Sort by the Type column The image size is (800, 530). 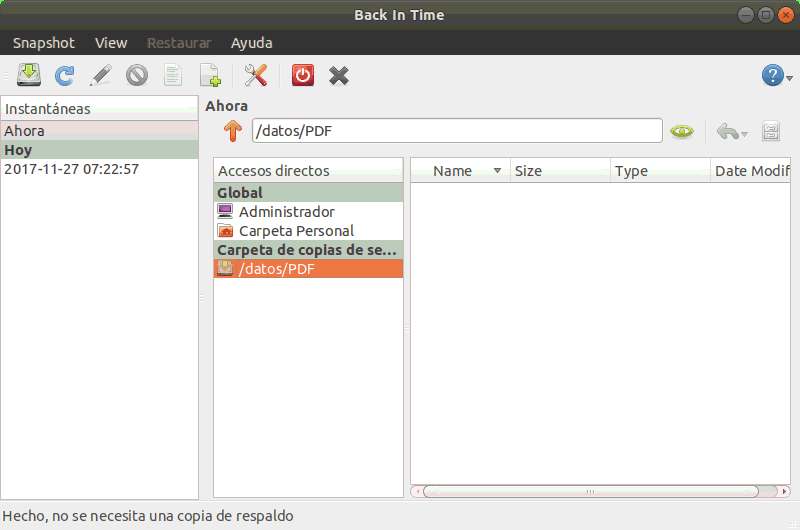[x=660, y=171]
